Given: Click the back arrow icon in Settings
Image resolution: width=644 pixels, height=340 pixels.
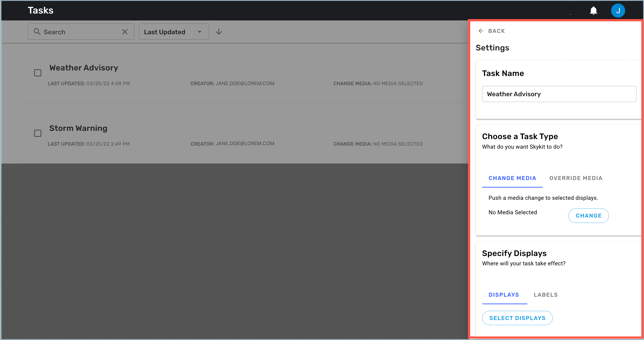Looking at the screenshot, I should (x=481, y=31).
